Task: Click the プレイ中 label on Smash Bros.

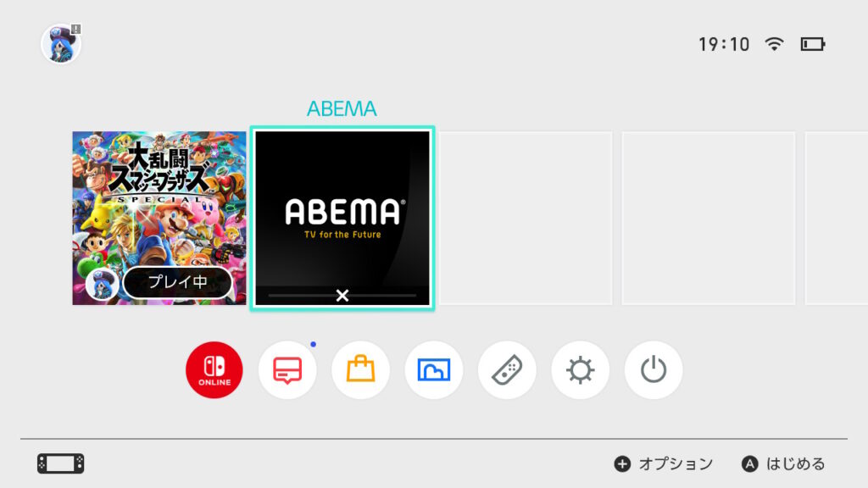Action: pyautogui.click(x=177, y=282)
